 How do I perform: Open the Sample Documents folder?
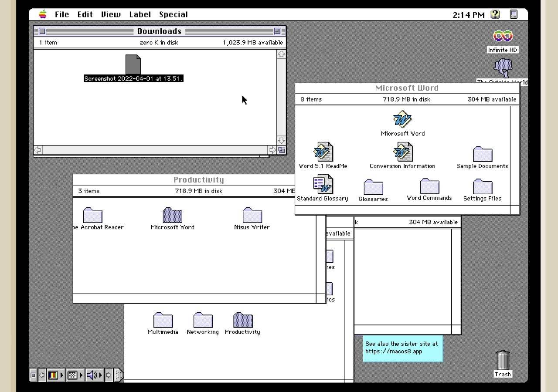pos(482,155)
